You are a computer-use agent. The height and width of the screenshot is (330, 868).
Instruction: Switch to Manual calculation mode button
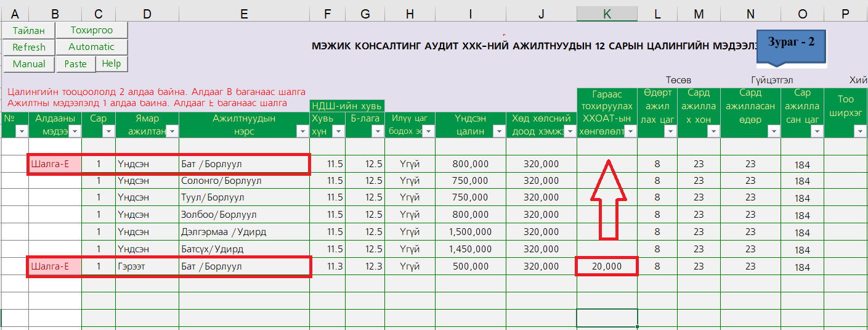(x=28, y=64)
